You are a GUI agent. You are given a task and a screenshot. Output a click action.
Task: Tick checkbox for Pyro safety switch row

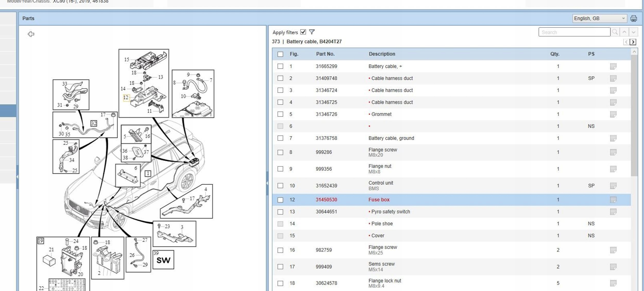point(280,212)
